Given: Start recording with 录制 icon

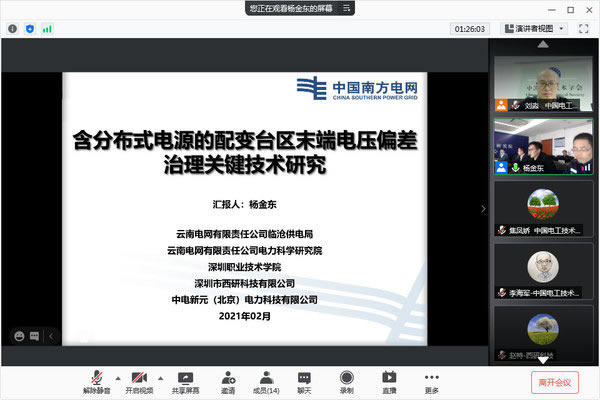Looking at the screenshot, I should click(x=346, y=380).
